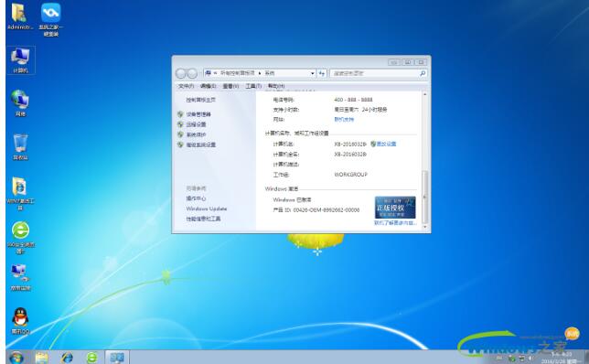Open the broadband connection desktop icon
589x364 pixels.
[20, 277]
